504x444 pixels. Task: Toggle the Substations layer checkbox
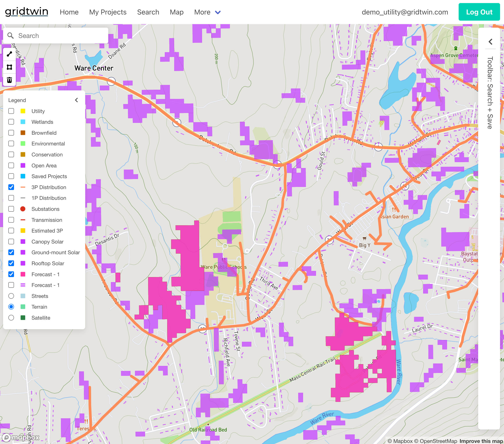(11, 209)
